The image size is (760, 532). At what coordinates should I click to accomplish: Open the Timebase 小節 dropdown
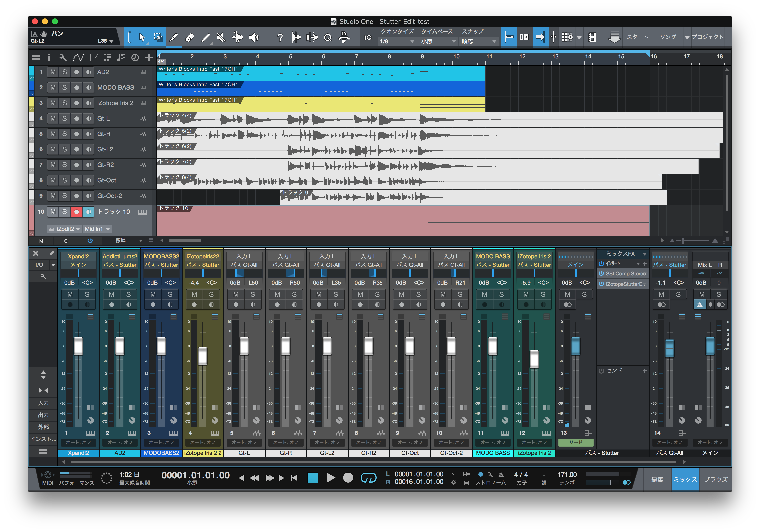[438, 41]
